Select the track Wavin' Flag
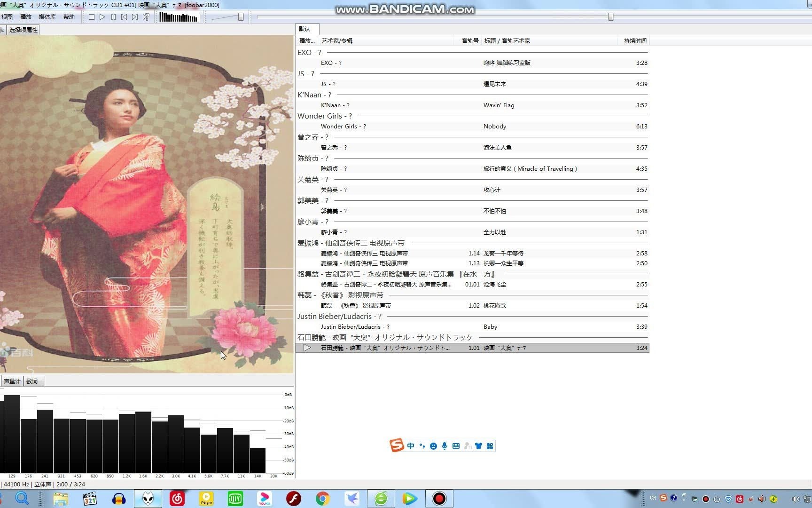812x508 pixels. [x=472, y=105]
